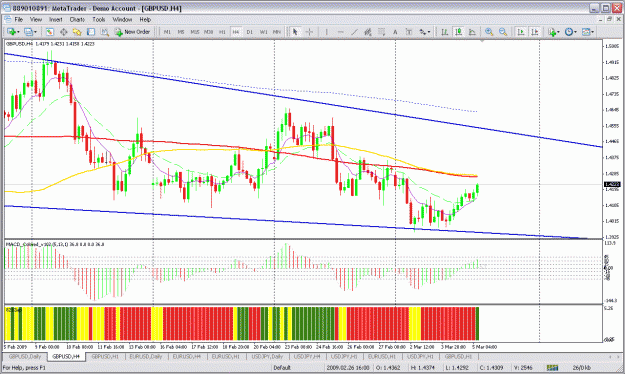Screen dimensions: 625x374
Task: Select the Horizontal Line drawing tool
Action: click(x=340, y=32)
